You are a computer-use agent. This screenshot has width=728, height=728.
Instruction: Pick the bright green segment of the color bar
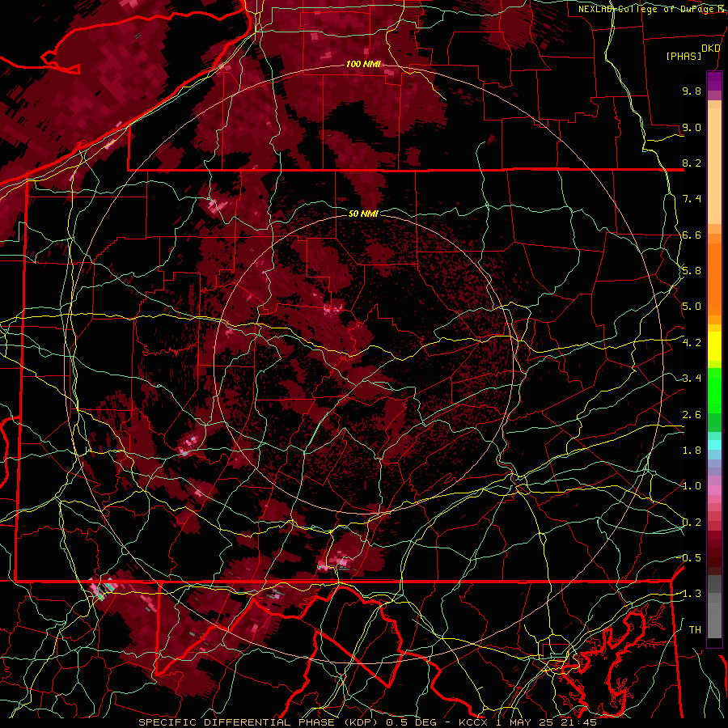(714, 389)
